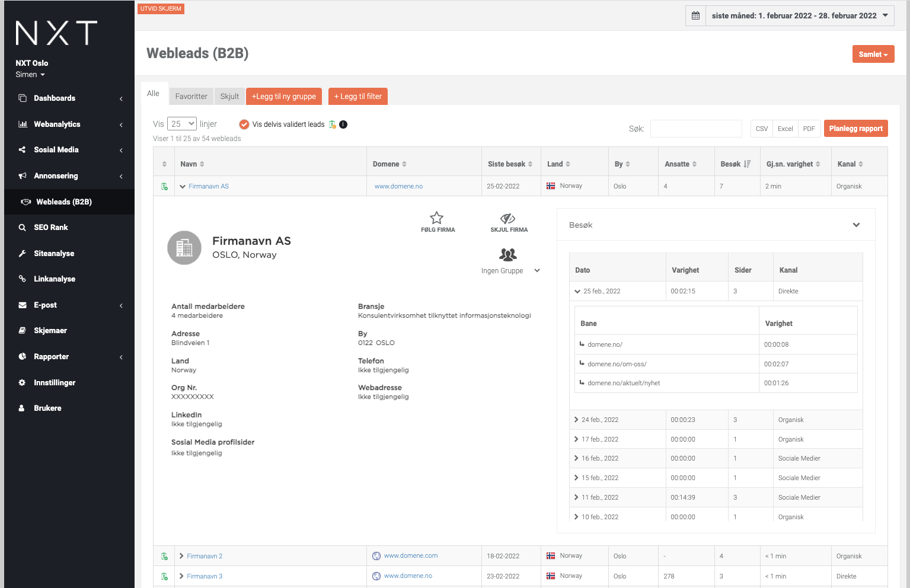Switch to the Favoritter tab
Screen dimensions: 910x588
click(191, 97)
